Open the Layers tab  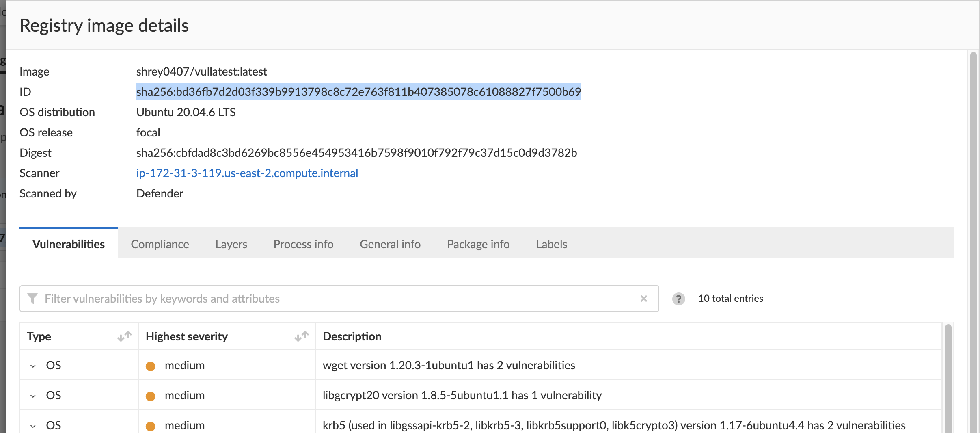(231, 244)
